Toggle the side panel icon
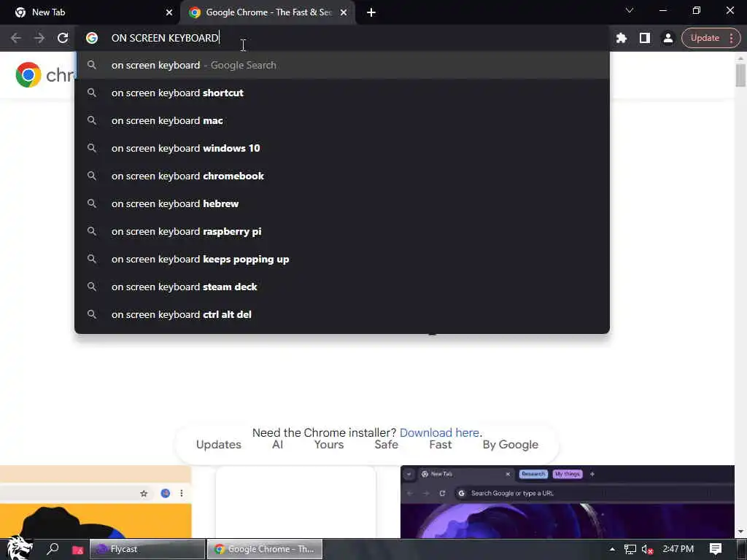The image size is (747, 560). [x=645, y=38]
